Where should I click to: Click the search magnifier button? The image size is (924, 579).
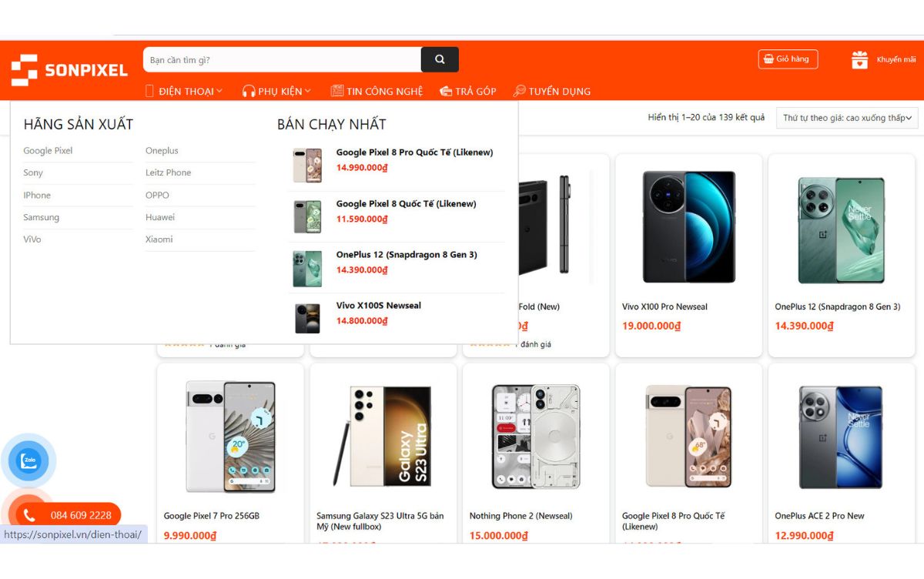point(440,59)
